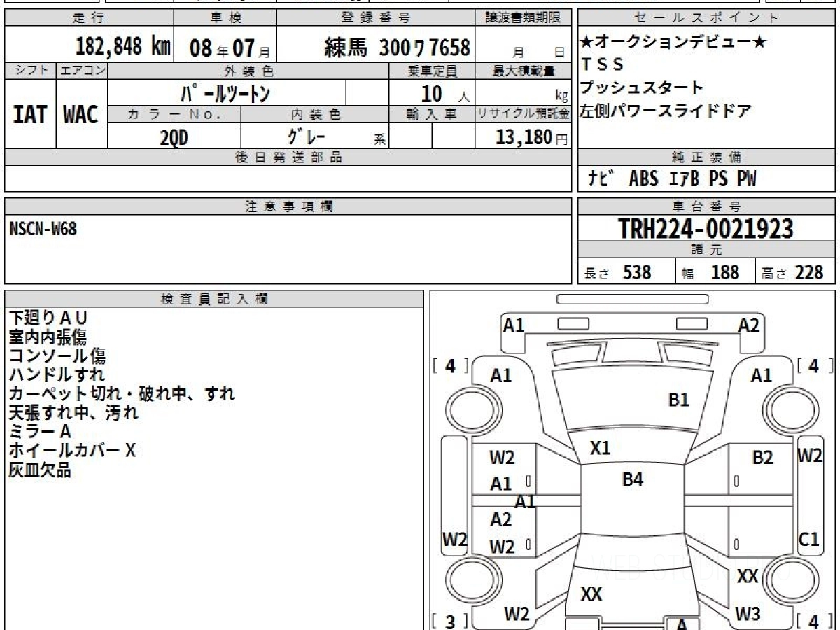Select the inspector note 下廻りAU

click(x=49, y=318)
